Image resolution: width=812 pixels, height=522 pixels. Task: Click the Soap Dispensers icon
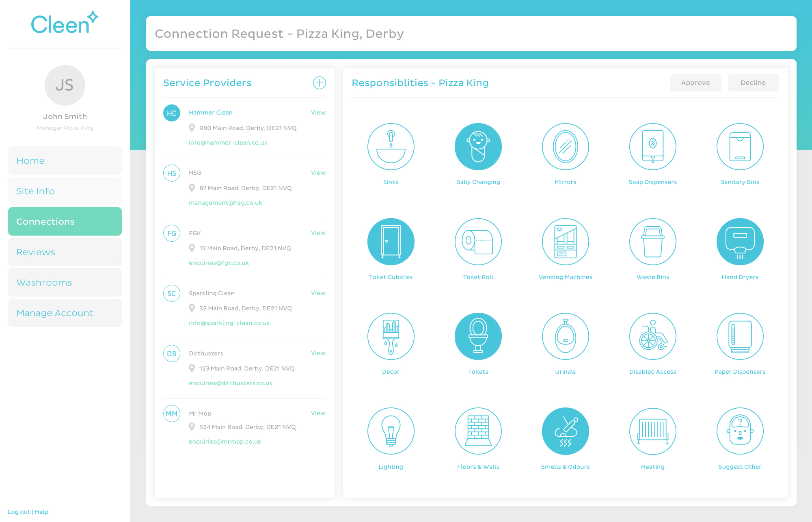tap(652, 147)
